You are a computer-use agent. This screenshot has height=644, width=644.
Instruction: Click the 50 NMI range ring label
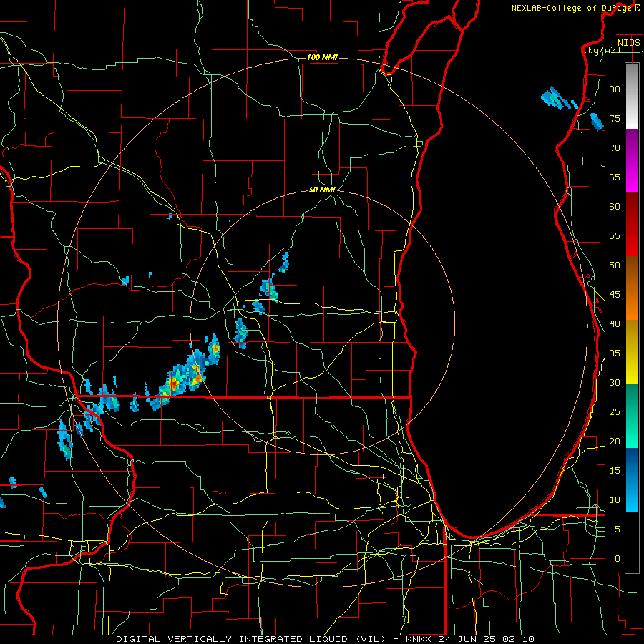pyautogui.click(x=322, y=190)
